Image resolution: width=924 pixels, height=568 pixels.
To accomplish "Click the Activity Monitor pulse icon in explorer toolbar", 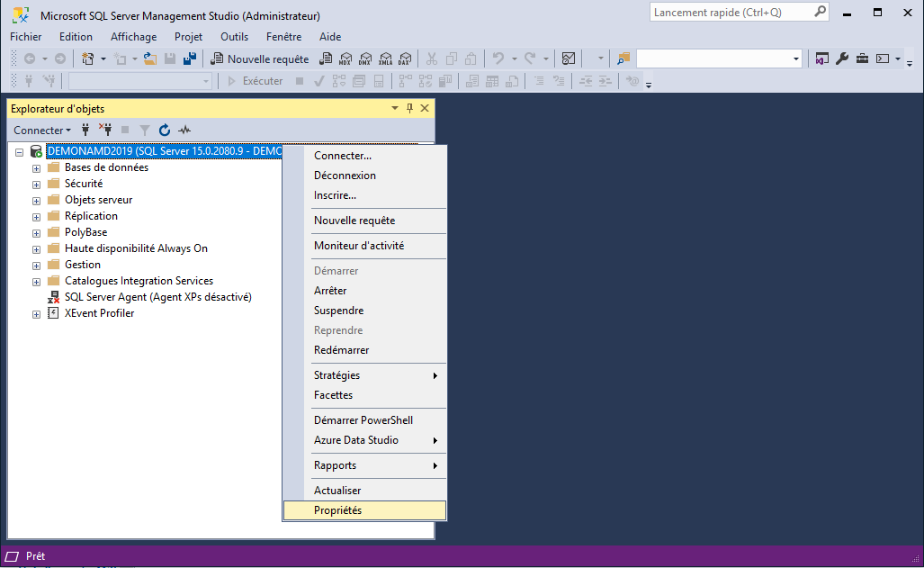I will click(x=184, y=131).
